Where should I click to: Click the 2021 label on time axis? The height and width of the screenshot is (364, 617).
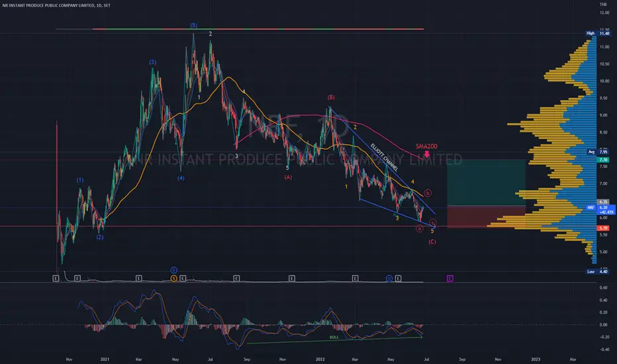click(105, 359)
